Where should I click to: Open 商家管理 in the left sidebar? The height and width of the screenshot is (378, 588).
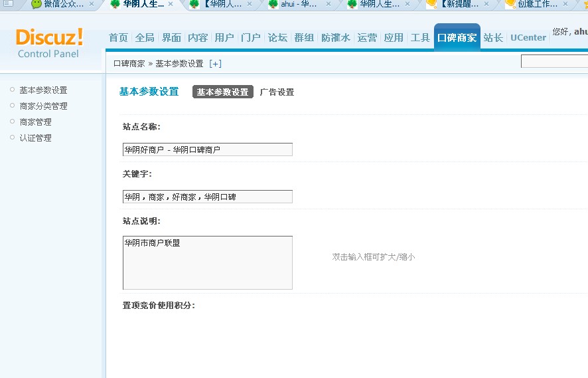(x=36, y=122)
